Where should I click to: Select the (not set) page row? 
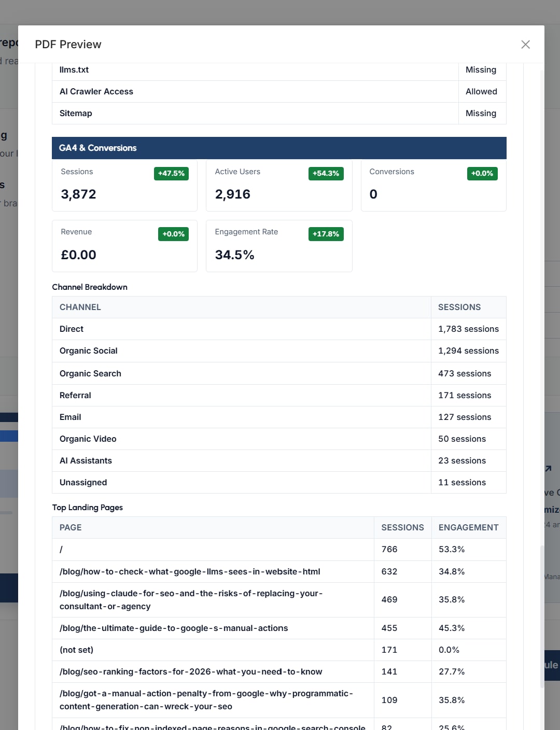coord(279,650)
